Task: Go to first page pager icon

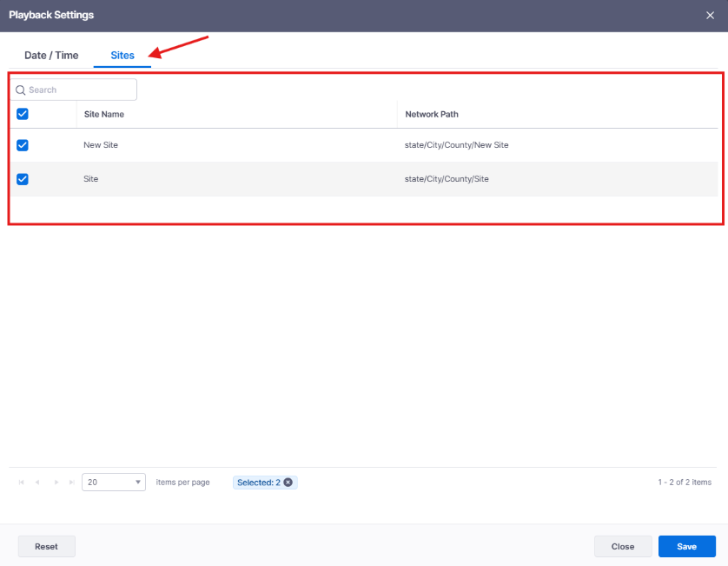Action: 22,483
